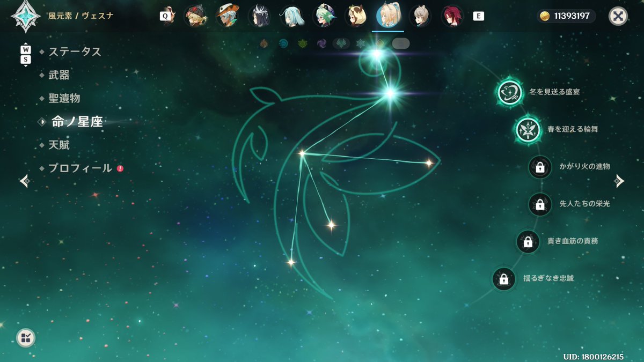Click locked 先人たちの栄光 constellation icon
644x362 pixels.
click(x=540, y=204)
